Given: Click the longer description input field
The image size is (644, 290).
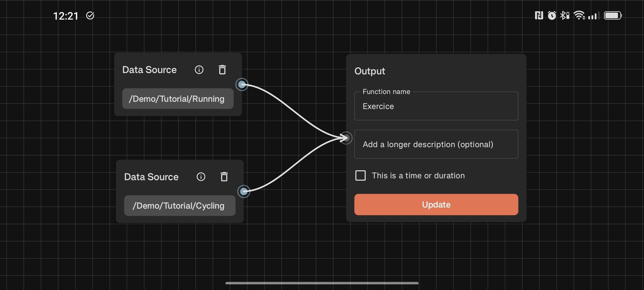Looking at the screenshot, I should point(436,144).
